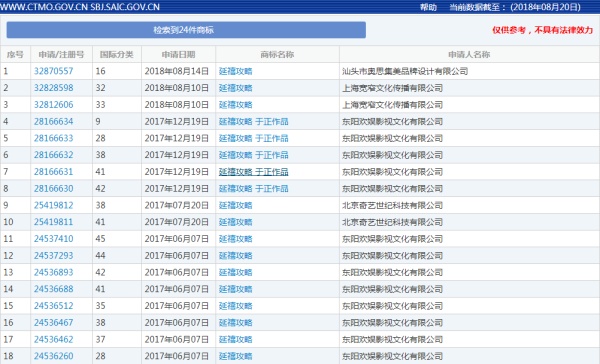Click the 序号 column header
The height and width of the screenshot is (364, 600).
pyautogui.click(x=15, y=55)
